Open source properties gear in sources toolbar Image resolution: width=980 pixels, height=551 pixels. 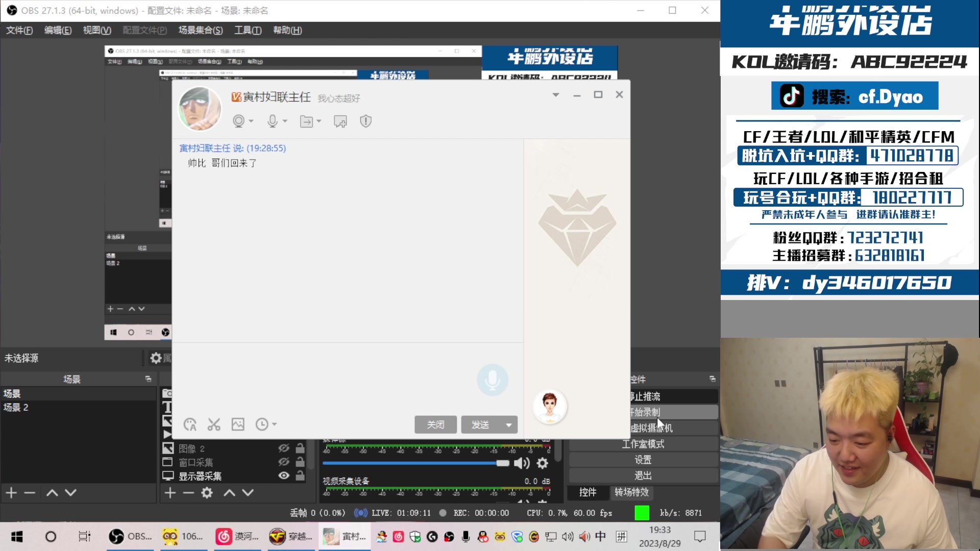(207, 493)
